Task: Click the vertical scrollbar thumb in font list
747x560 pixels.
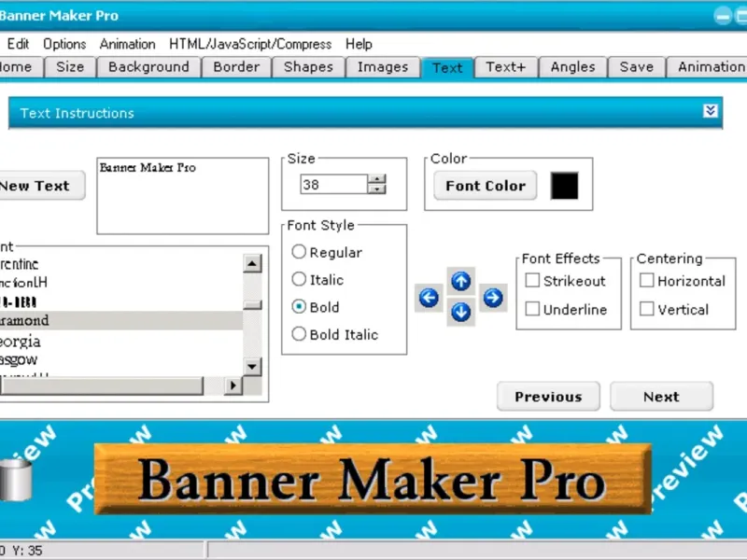Action: click(252, 305)
